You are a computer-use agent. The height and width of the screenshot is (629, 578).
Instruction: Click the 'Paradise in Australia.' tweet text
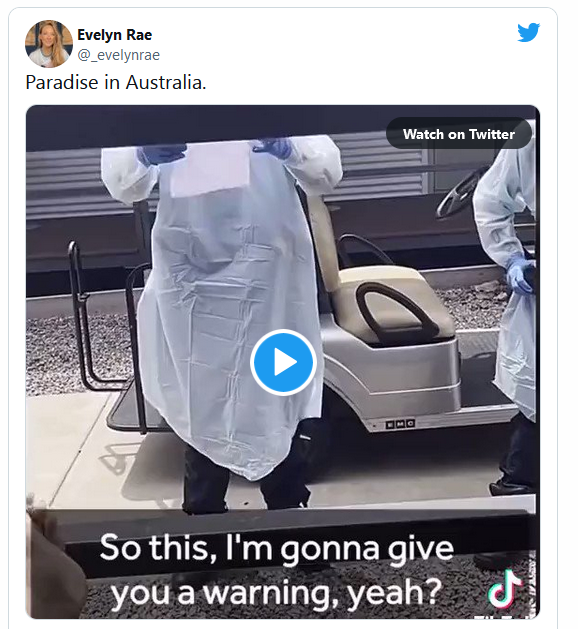116,83
